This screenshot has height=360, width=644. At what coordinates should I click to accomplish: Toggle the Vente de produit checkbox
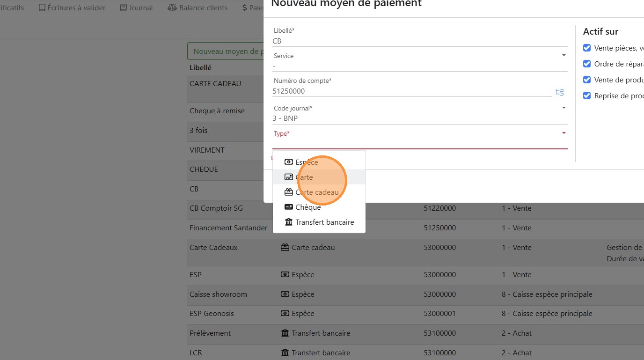pyautogui.click(x=587, y=80)
